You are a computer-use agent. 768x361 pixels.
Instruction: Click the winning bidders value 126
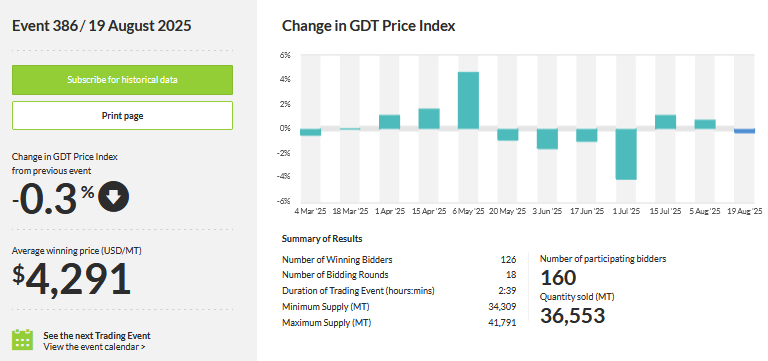[508, 260]
